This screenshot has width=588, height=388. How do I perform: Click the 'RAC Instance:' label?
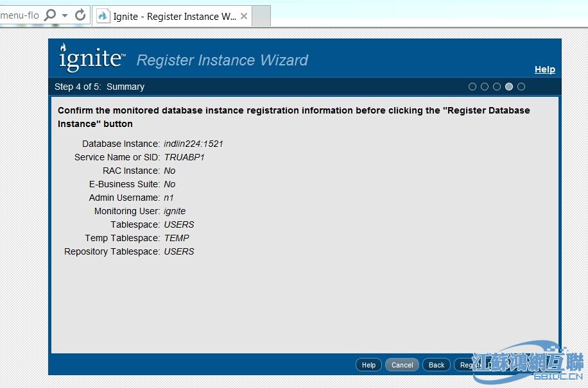pos(131,171)
